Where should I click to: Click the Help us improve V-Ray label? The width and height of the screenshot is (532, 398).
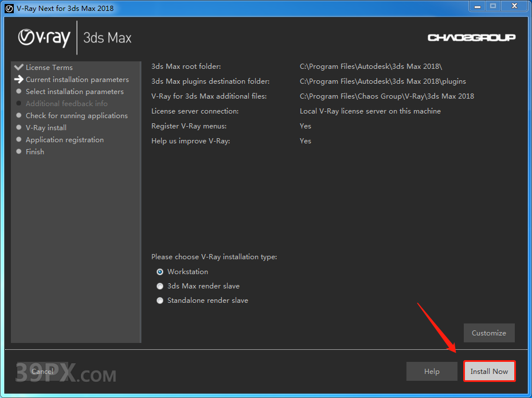point(191,141)
